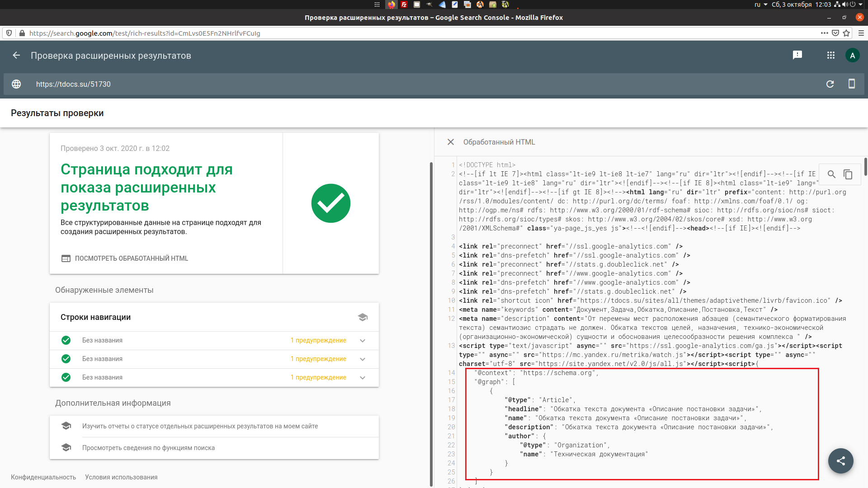
Task: Click the second 1 предупреждение warning
Action: [318, 359]
